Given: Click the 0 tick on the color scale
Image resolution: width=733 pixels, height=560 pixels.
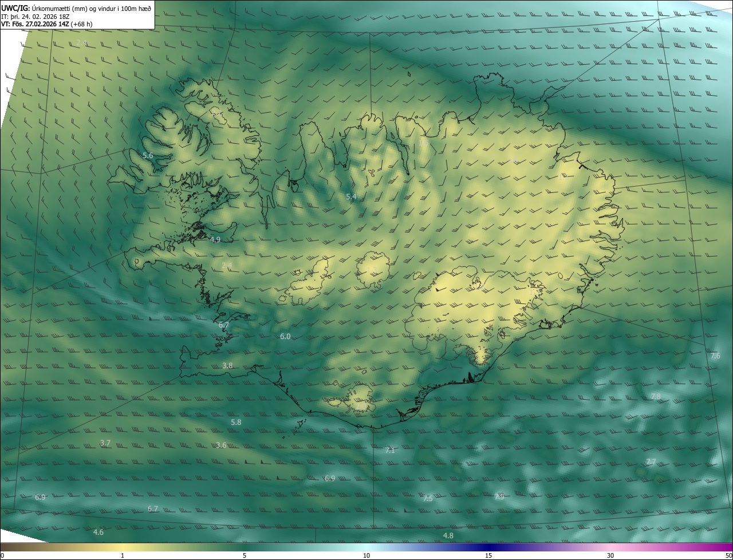Looking at the screenshot, I should (x=2, y=555).
